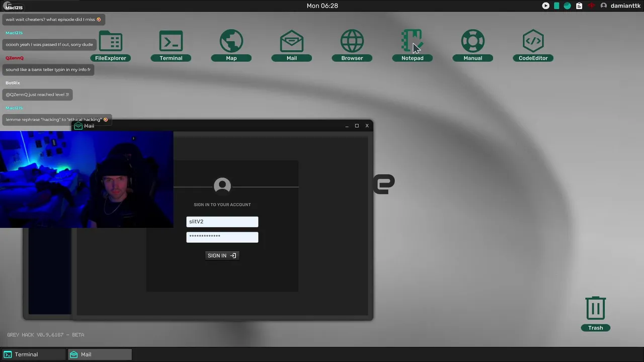The width and height of the screenshot is (644, 362).
Task: Click the 'wait wait cheaters?' chat message
Action: [53, 20]
